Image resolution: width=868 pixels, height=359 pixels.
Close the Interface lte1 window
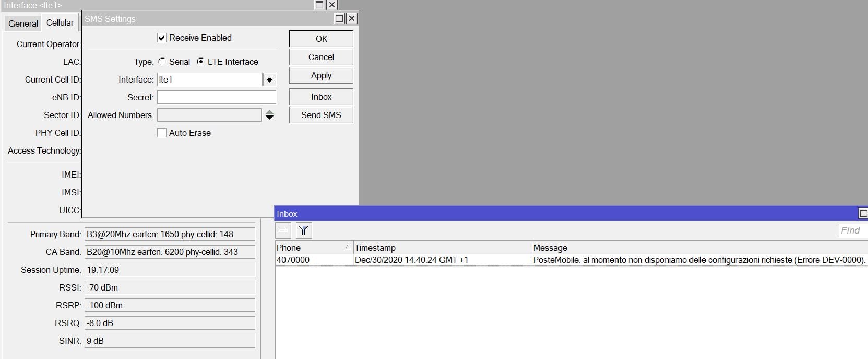[332, 5]
